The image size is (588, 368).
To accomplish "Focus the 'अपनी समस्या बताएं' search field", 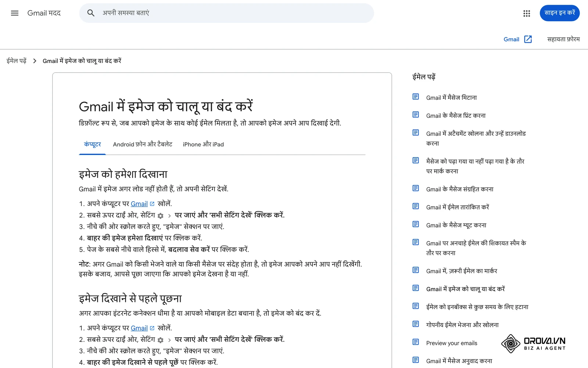I will click(x=227, y=13).
